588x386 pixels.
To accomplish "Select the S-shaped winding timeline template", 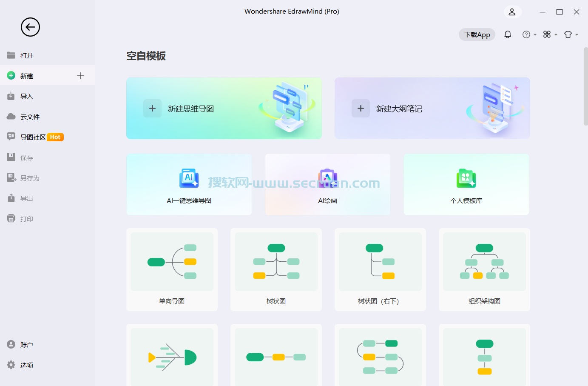I will [380, 357].
